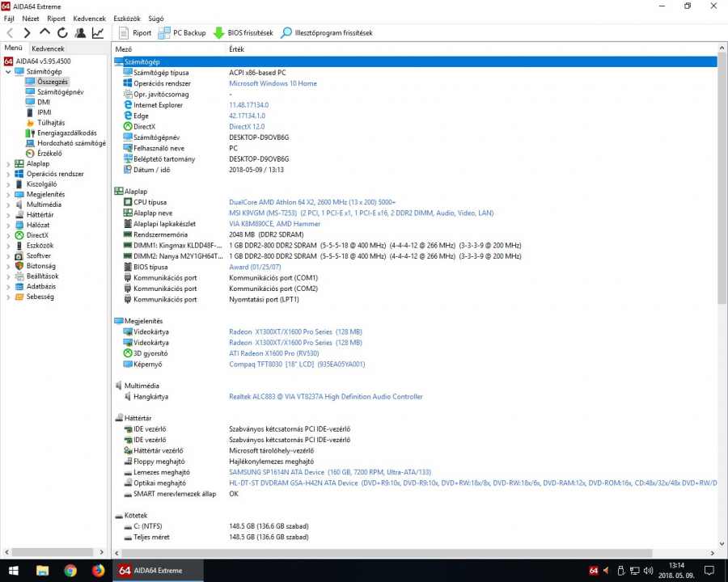Open DualCore AMD Athlon 64 X2 link
728x582 pixels.
coord(312,202)
